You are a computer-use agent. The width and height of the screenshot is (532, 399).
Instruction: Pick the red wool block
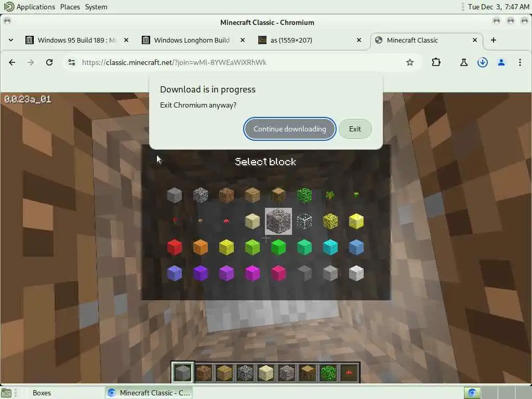[x=175, y=247]
